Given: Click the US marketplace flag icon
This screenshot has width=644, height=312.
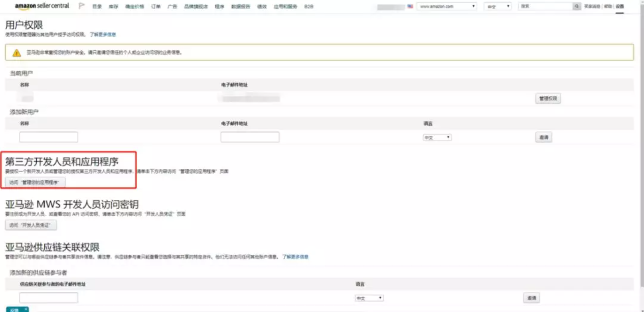Looking at the screenshot, I should point(410,6).
